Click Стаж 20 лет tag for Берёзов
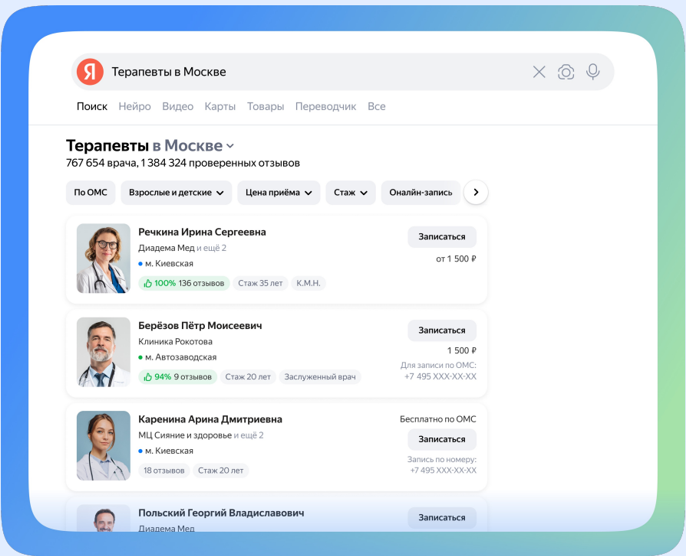This screenshot has width=687, height=556. pos(248,377)
